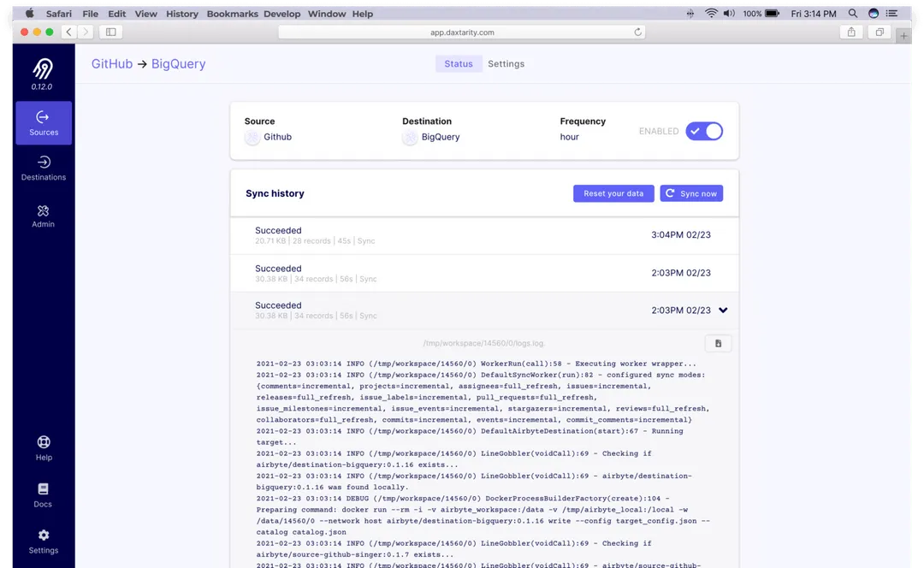This screenshot has height=568, width=924.
Task: Click the Sync history heading
Action: pyautogui.click(x=275, y=193)
